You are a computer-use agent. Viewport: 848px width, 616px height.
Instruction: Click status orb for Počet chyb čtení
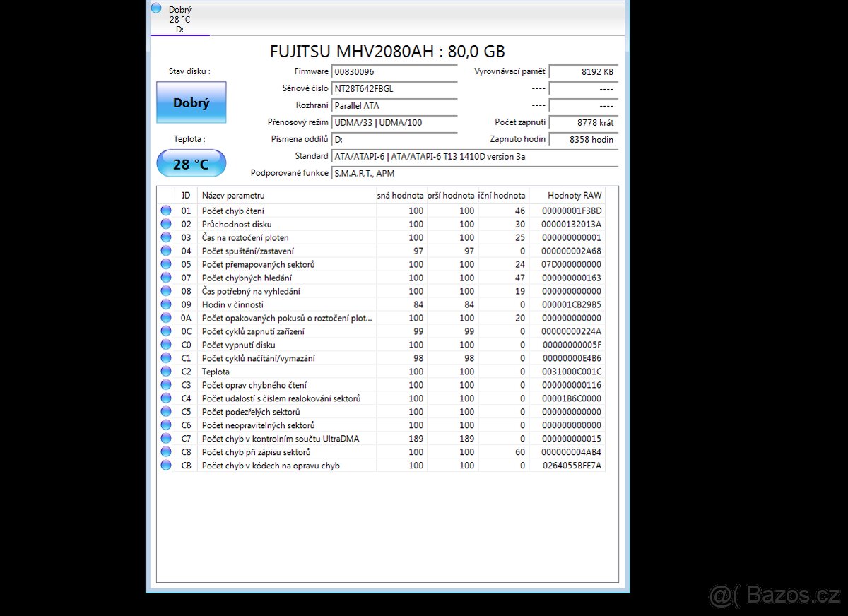pyautogui.click(x=166, y=211)
